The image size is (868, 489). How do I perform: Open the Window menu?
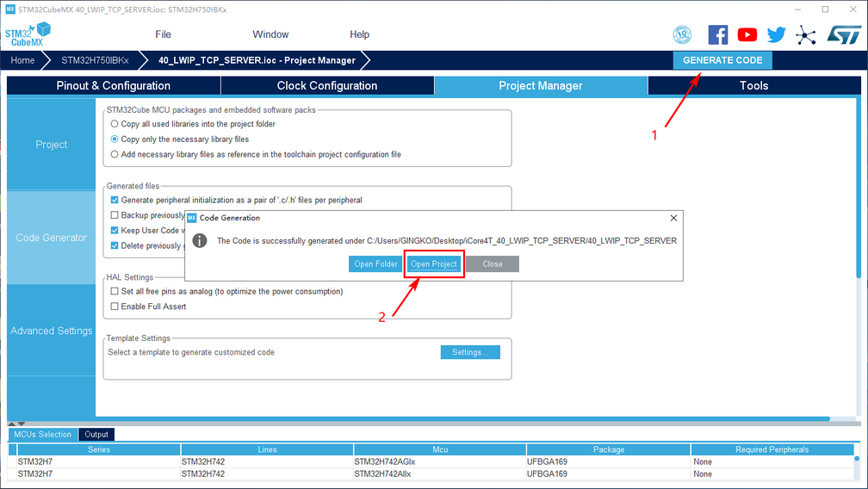point(270,34)
